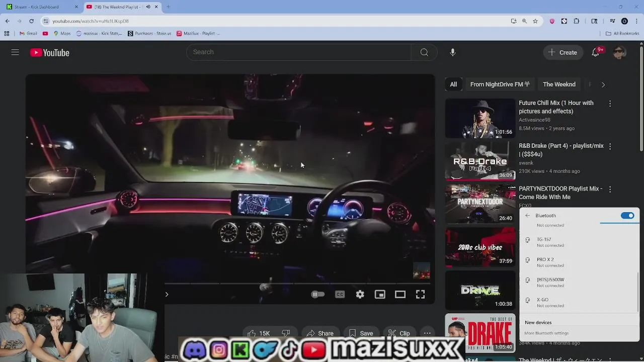Open the Gmail bookmark

point(28,34)
